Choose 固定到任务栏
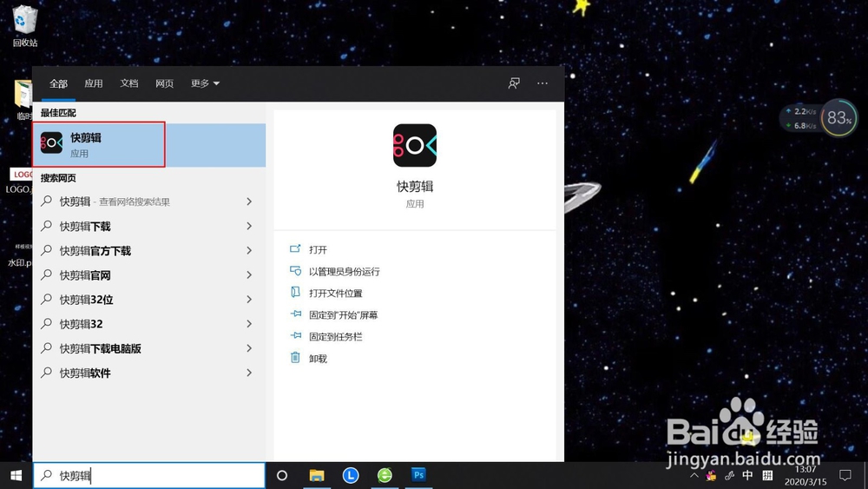 pyautogui.click(x=335, y=336)
